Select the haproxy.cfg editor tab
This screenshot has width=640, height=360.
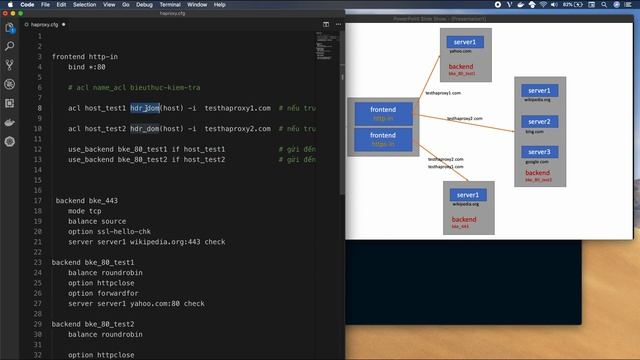(44, 24)
